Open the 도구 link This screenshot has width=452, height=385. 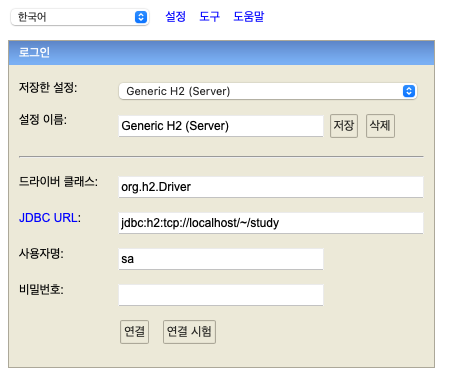click(x=209, y=16)
